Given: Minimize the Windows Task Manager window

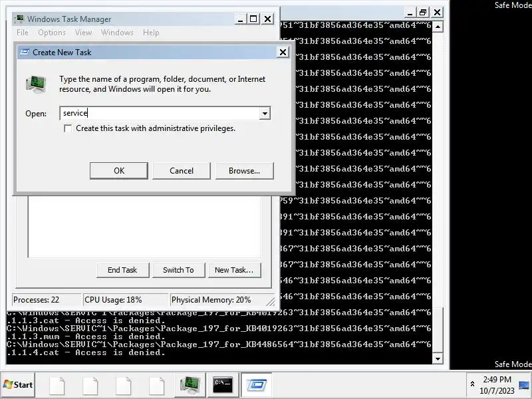Looking at the screenshot, I should tap(240, 19).
